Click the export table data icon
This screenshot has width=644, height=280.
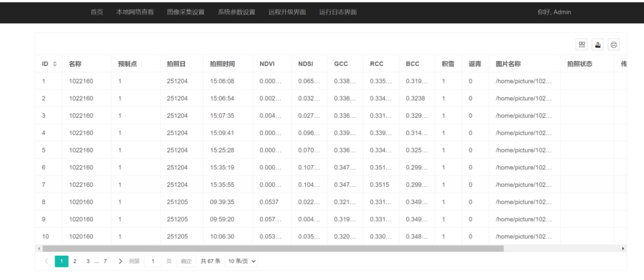pos(598,45)
